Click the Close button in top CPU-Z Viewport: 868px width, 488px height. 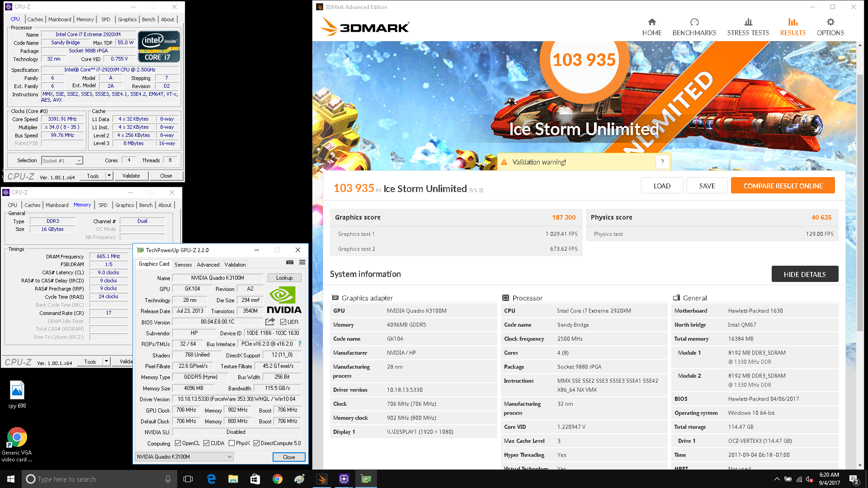point(166,176)
